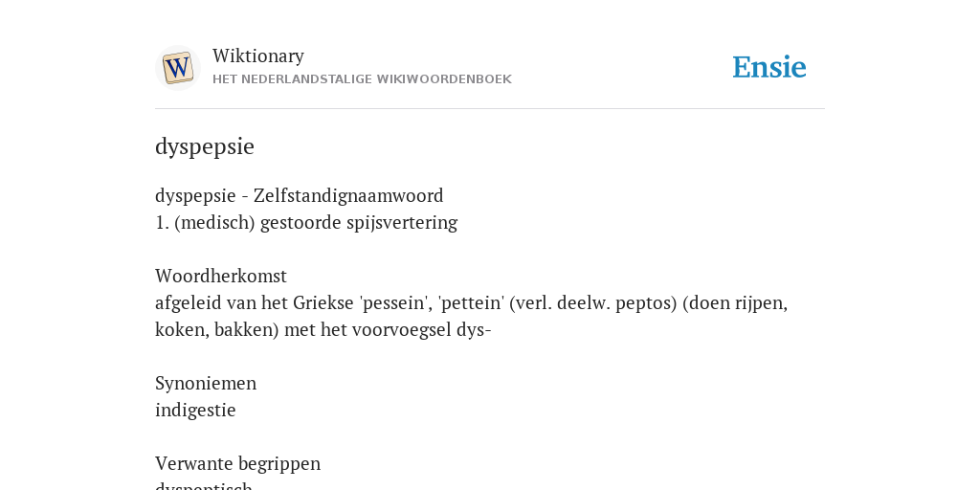Screen dimensions: 980x490
Task: Click the partially visible word 'dyspeptisch'
Action: (x=203, y=485)
